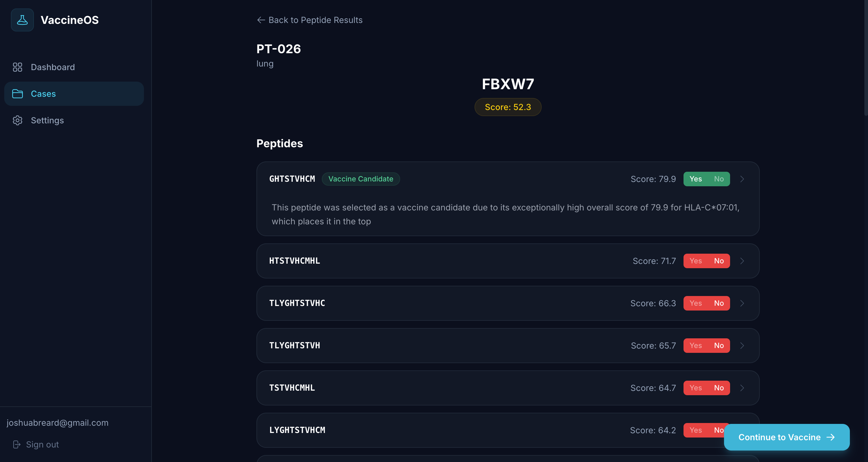The image size is (868, 462).
Task: Expand the HTSTVHCMHL row chevron
Action: tap(742, 261)
